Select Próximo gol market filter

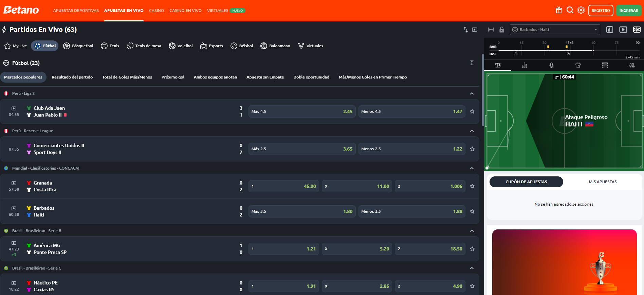pos(173,77)
